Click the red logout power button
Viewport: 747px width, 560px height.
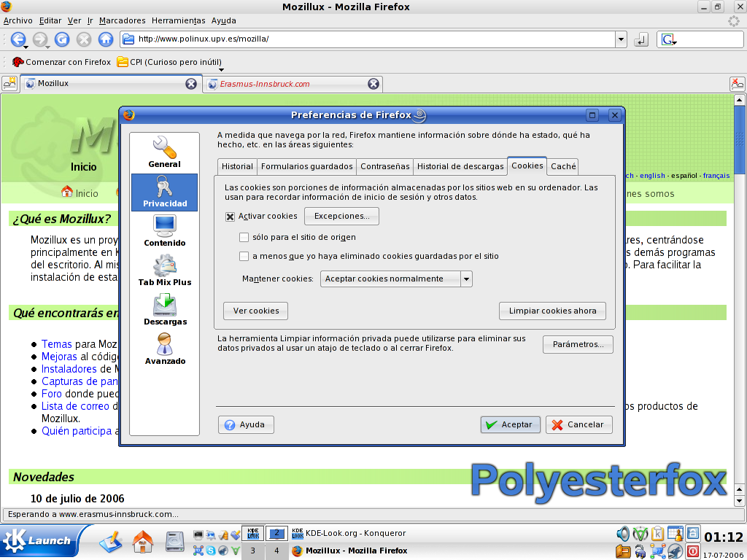[693, 551]
